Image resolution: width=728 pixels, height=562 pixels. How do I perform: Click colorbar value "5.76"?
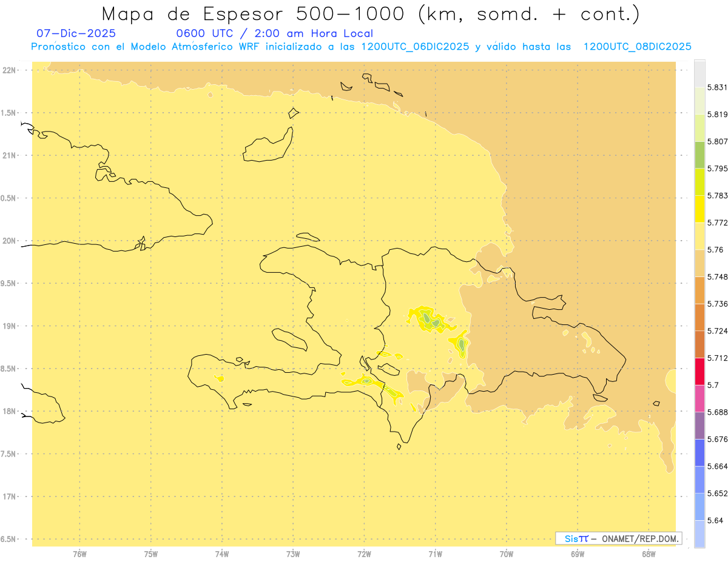point(715,249)
